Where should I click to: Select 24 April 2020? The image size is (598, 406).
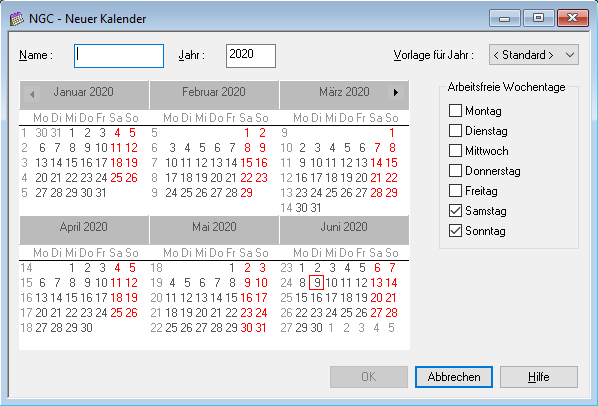[101, 313]
